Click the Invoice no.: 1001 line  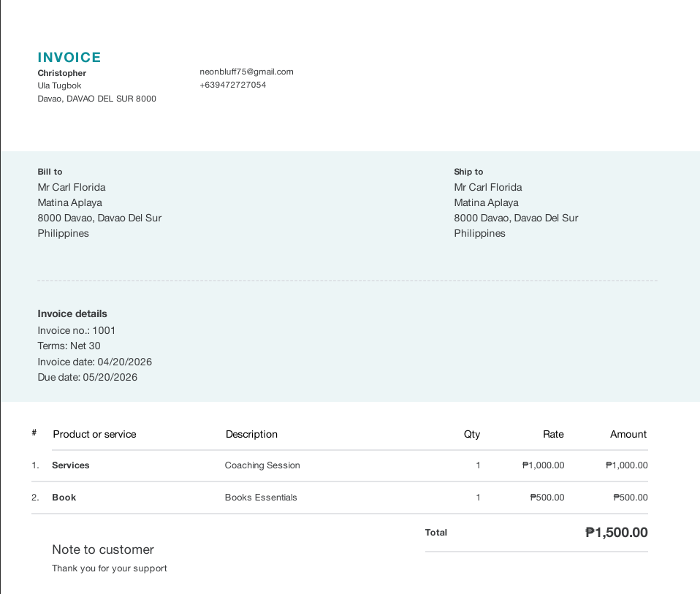[x=76, y=331]
